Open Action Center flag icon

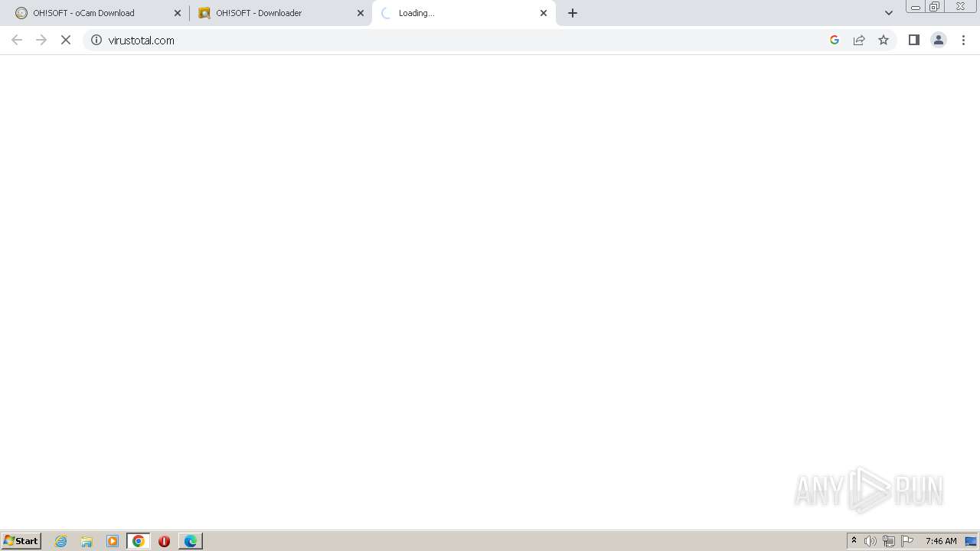(907, 541)
